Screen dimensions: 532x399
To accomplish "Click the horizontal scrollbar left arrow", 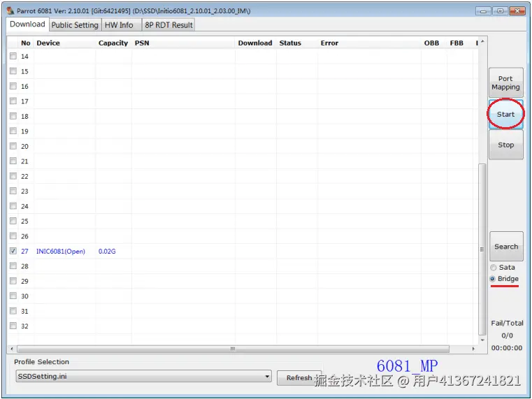I will [x=12, y=349].
